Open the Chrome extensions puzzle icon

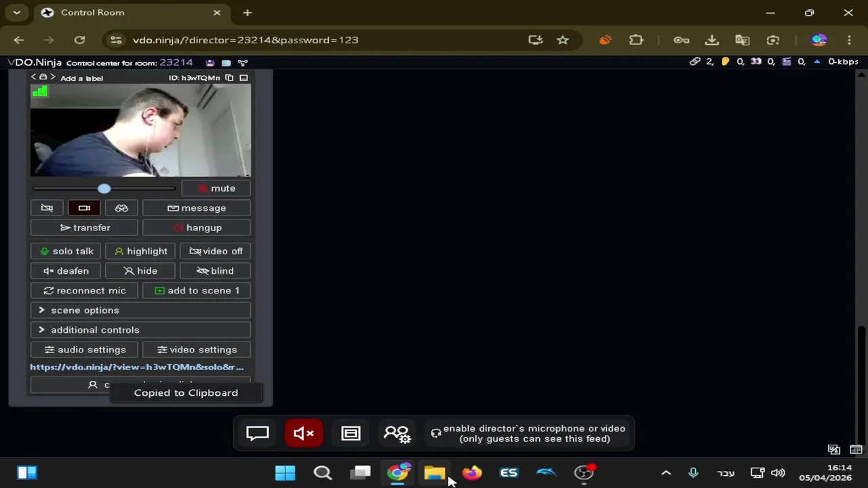636,40
